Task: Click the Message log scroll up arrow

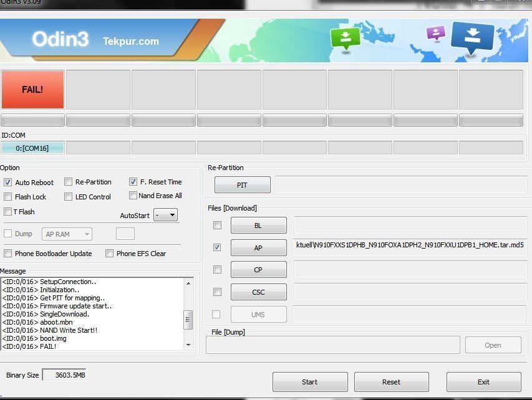Action: click(x=188, y=283)
